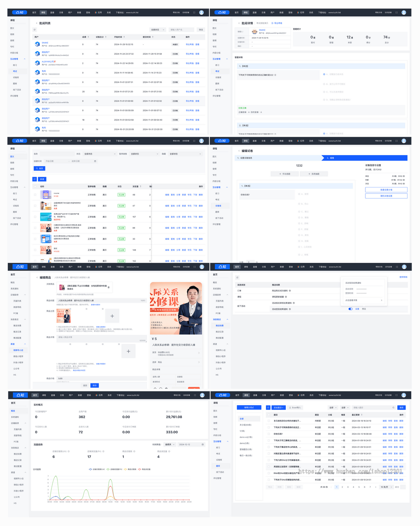Click delete icon on linked 关联商品 card
420x526 pixels.
(108, 287)
